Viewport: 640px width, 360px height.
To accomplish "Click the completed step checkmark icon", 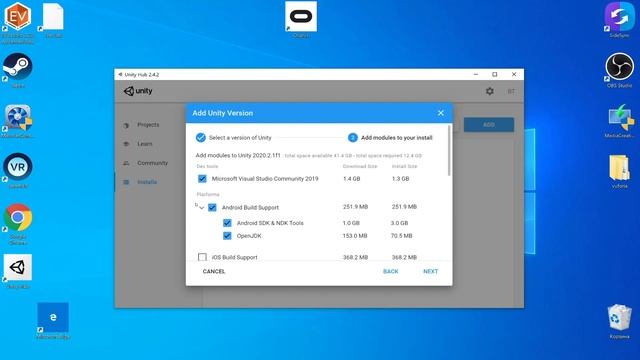I will coord(200,138).
